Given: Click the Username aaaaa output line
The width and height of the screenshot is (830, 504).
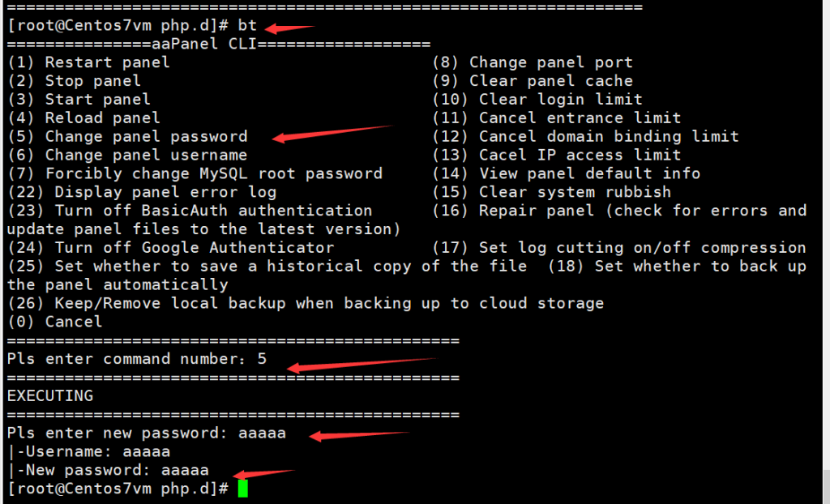Looking at the screenshot, I should point(88,452).
